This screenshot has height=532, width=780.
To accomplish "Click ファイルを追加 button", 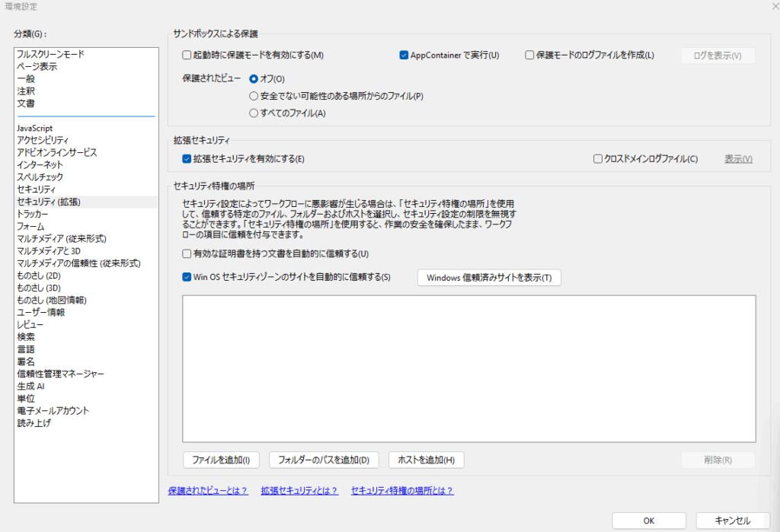I will pyautogui.click(x=222, y=460).
